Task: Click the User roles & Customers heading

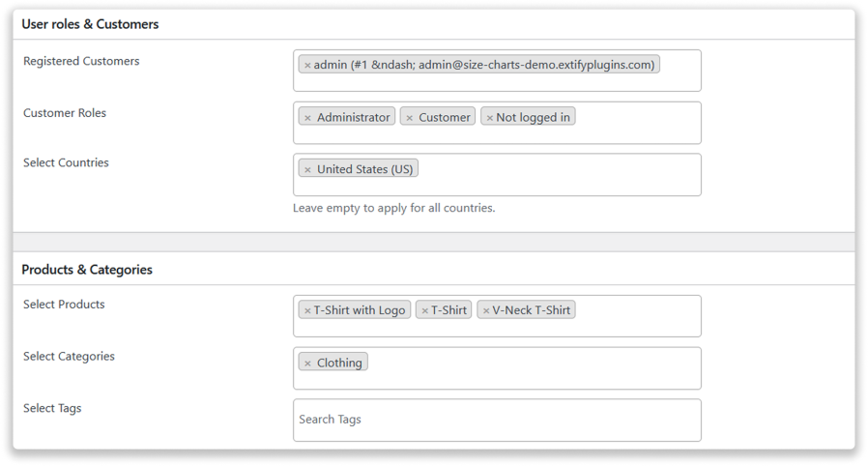Action: 90,24
